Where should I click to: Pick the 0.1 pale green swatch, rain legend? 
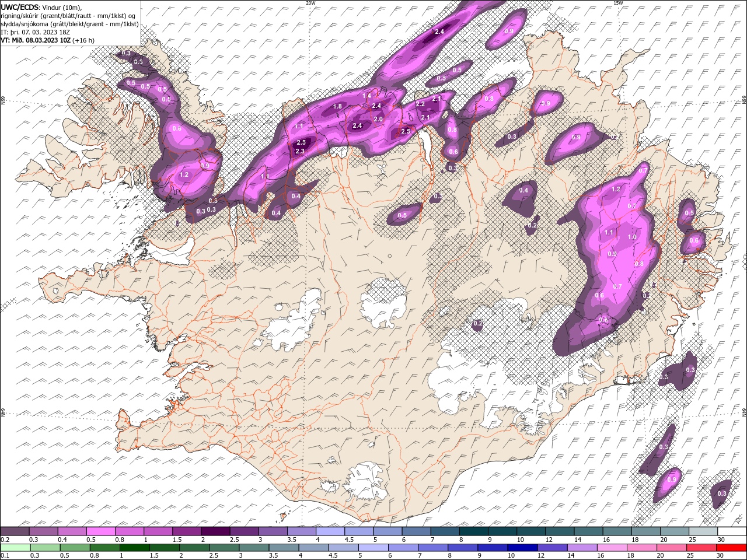click(15, 548)
